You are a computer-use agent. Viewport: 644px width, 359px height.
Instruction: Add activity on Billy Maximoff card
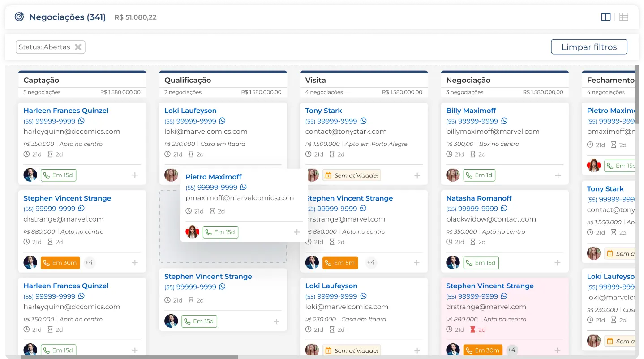point(558,175)
